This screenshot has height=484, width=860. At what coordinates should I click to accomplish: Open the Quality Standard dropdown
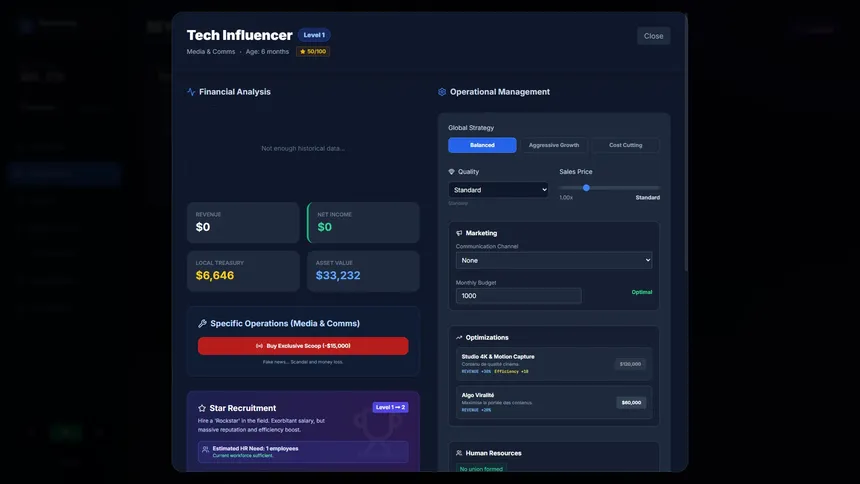[498, 190]
